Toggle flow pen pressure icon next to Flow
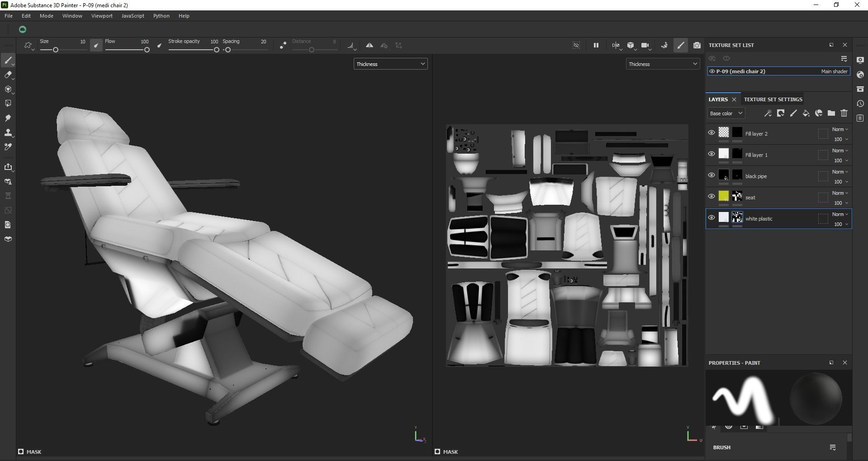The image size is (868, 461). tap(159, 45)
